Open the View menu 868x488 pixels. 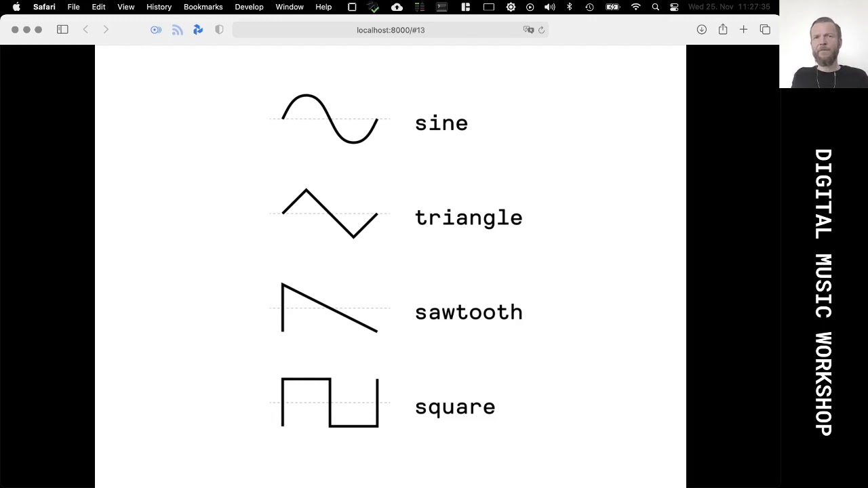click(x=125, y=7)
